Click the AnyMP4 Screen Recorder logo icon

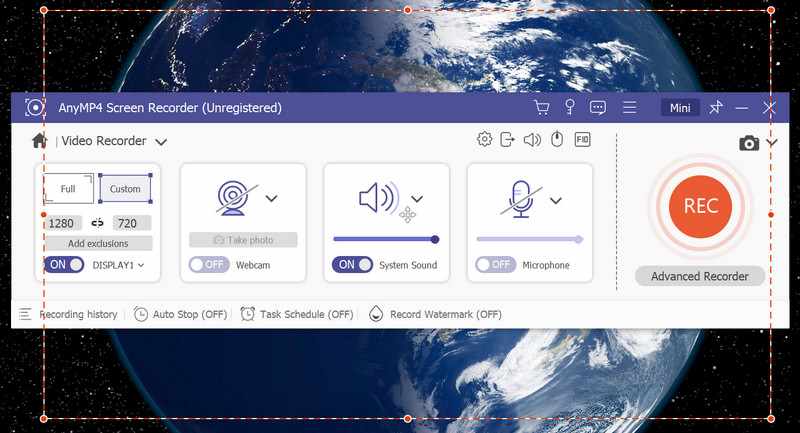[x=35, y=108]
